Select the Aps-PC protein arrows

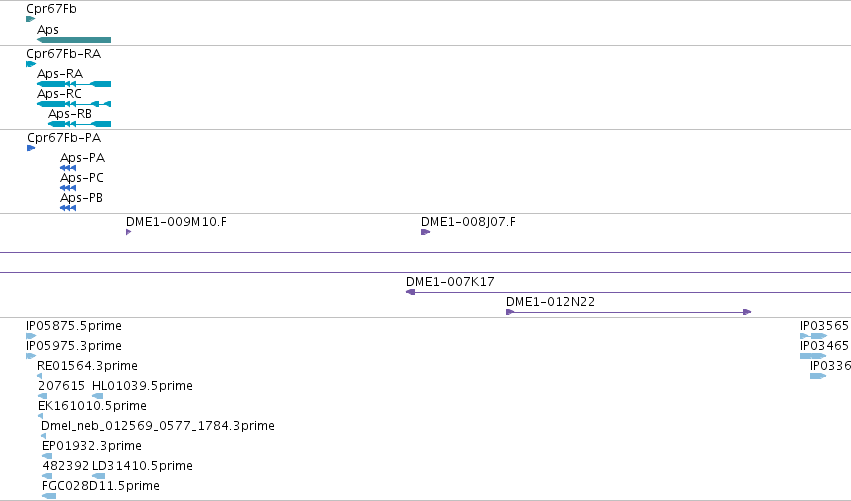68,188
